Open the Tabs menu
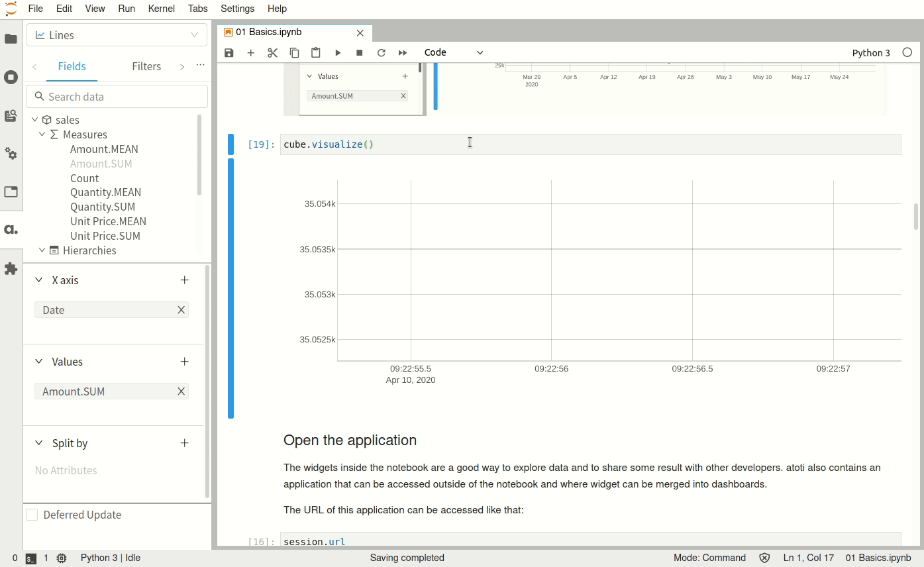 click(198, 9)
